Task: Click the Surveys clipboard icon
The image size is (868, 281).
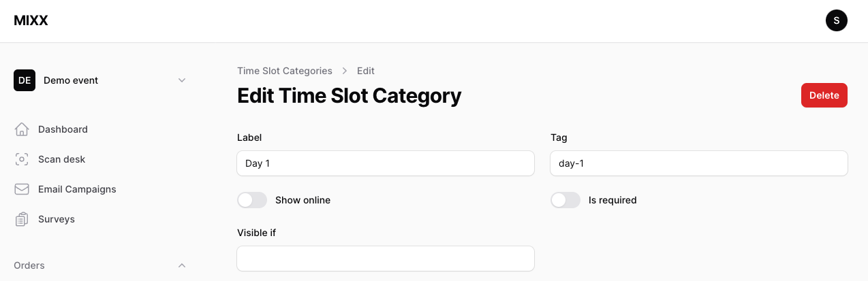Action: click(x=22, y=219)
